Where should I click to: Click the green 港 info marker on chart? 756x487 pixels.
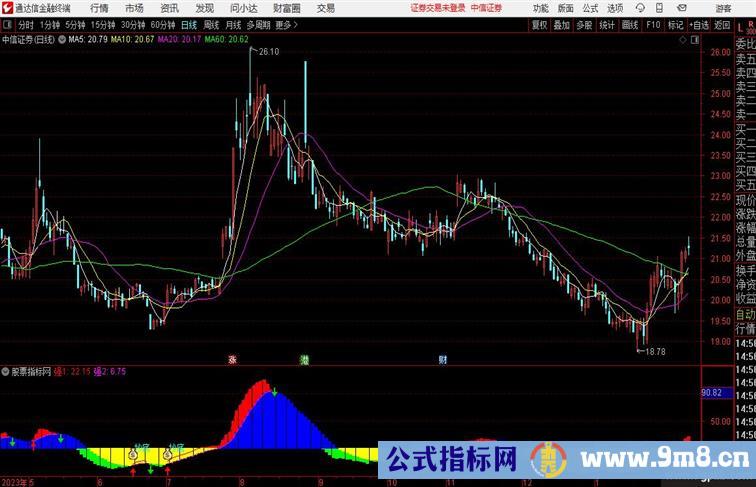click(304, 358)
